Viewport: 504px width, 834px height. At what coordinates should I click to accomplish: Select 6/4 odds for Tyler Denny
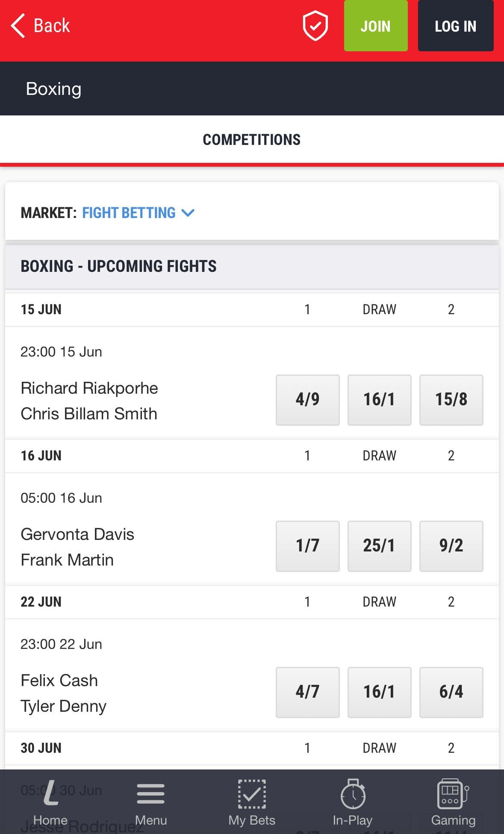click(x=451, y=693)
